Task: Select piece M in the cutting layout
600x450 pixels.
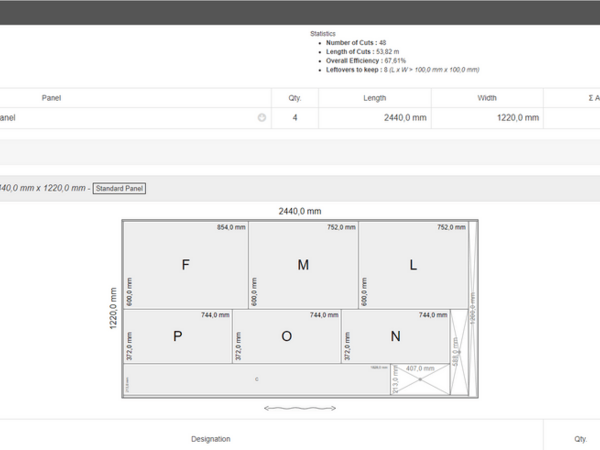Action: 303,265
